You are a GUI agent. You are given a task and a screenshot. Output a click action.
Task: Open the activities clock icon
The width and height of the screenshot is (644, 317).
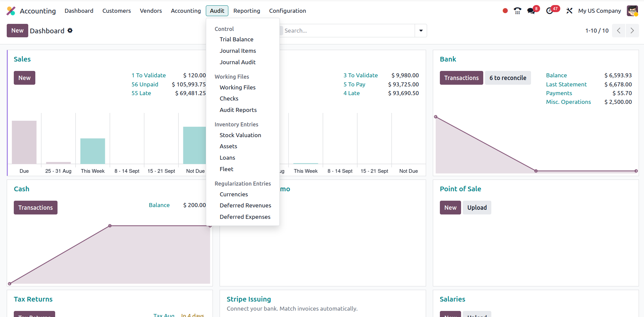(x=550, y=11)
